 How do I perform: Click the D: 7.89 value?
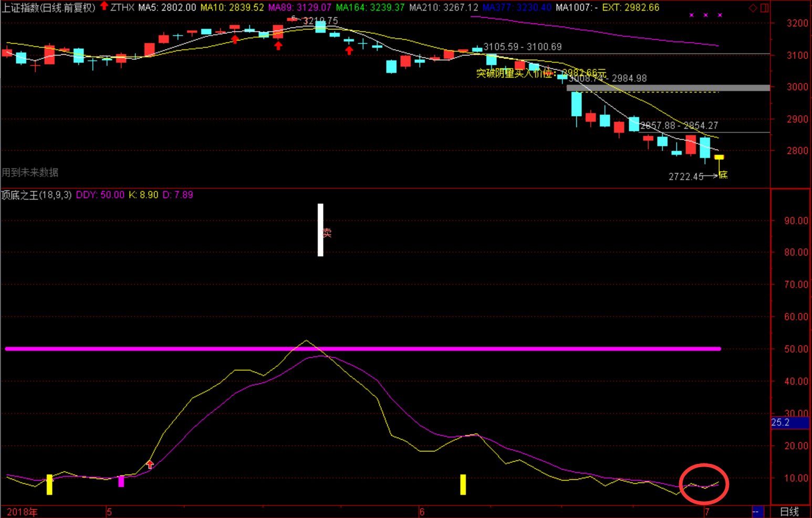click(x=178, y=195)
